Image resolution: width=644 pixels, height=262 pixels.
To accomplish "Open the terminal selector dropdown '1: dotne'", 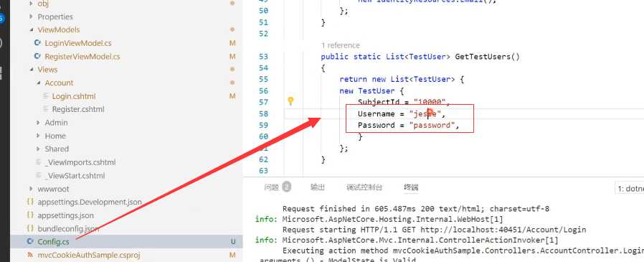I will [629, 189].
